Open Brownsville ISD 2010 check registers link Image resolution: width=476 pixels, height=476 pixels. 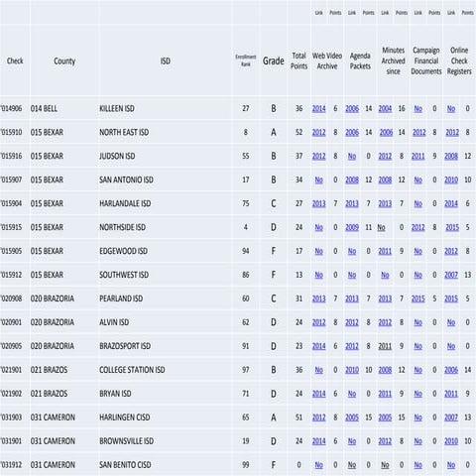click(x=451, y=441)
